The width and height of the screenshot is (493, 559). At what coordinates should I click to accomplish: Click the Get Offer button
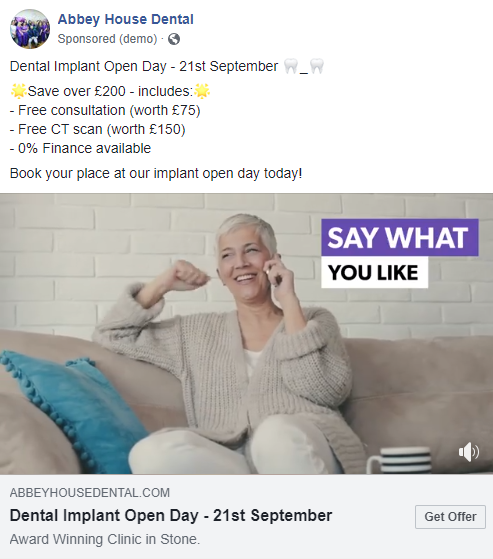pyautogui.click(x=450, y=517)
